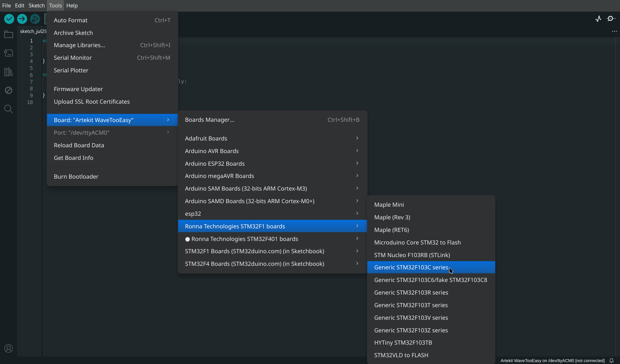Viewport: 620px width, 364px height.
Task: Open the Serial Monitor icon at top right
Action: (x=611, y=19)
